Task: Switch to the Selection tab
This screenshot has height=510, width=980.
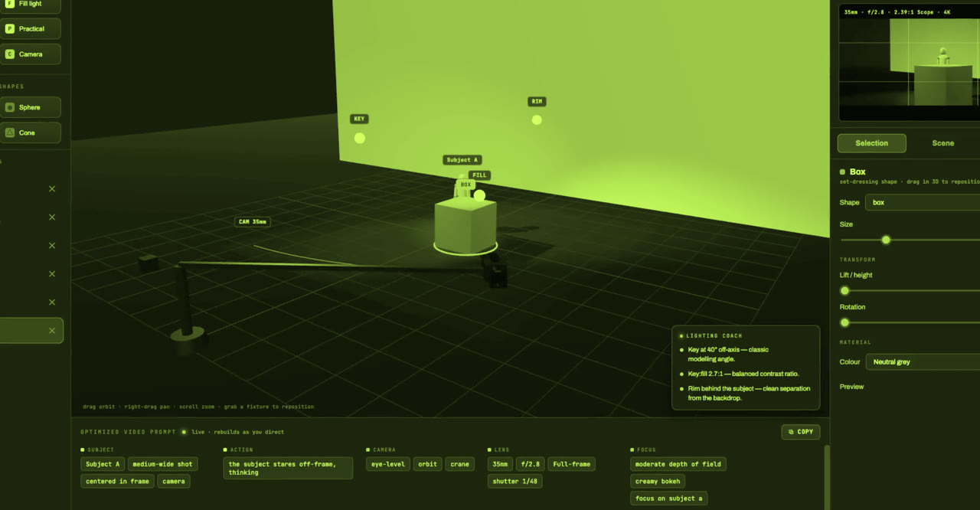Action: pyautogui.click(x=871, y=143)
